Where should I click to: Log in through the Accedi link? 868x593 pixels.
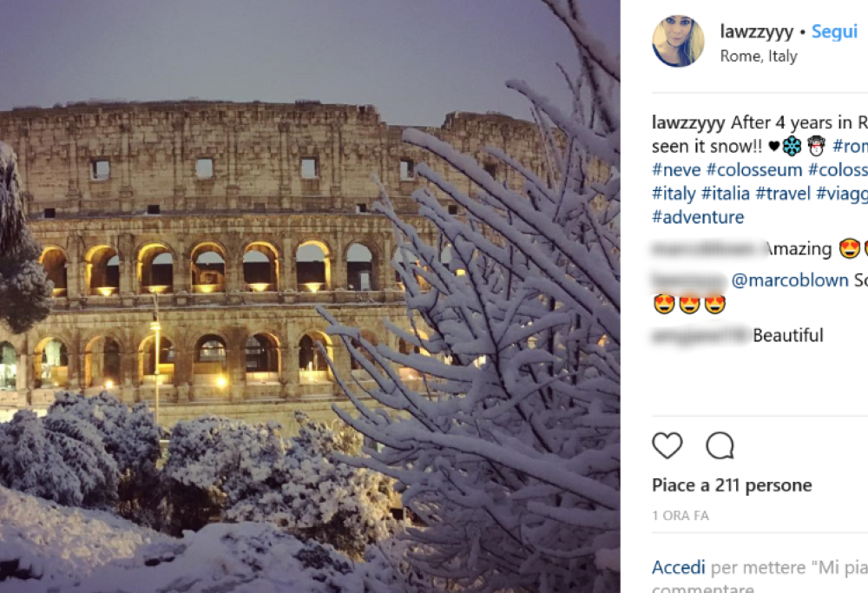(x=678, y=567)
